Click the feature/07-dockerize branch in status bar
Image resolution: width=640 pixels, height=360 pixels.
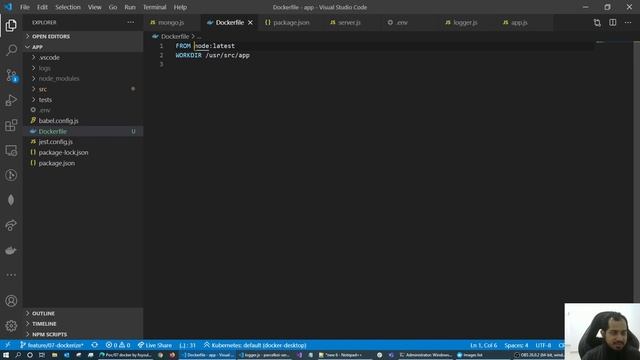[52, 345]
